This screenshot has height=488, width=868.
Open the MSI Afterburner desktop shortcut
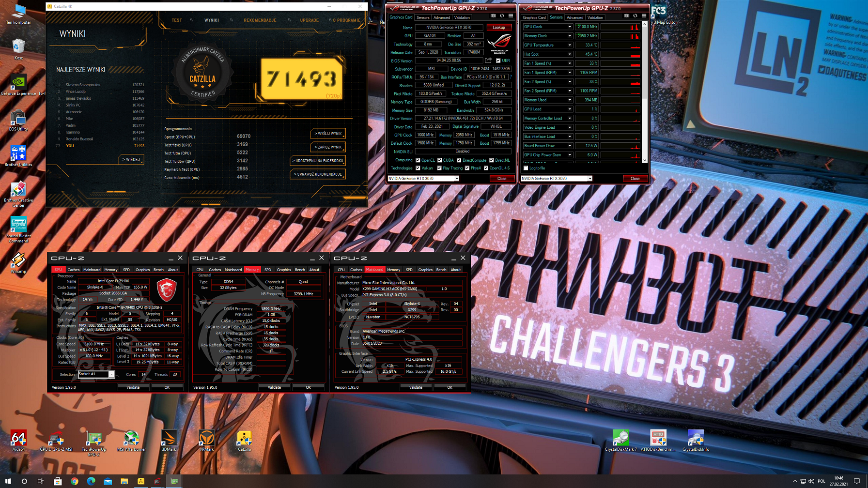pos(131,441)
